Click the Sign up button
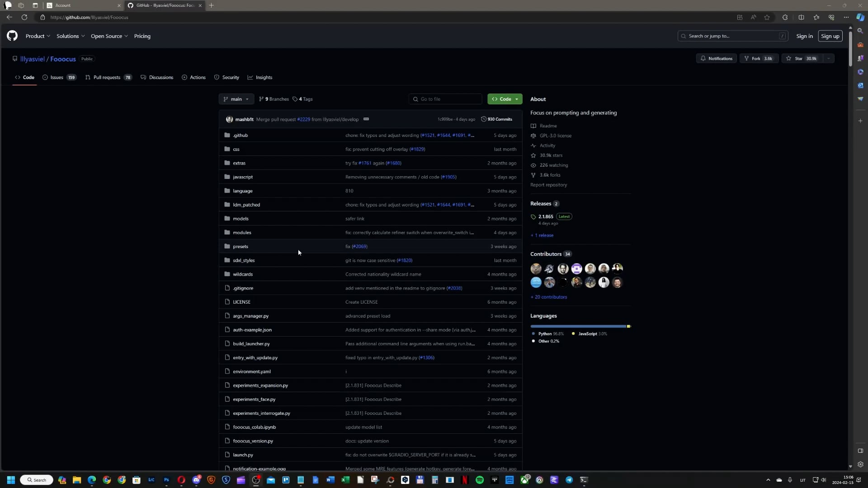Viewport: 868px width, 488px height. (x=830, y=36)
